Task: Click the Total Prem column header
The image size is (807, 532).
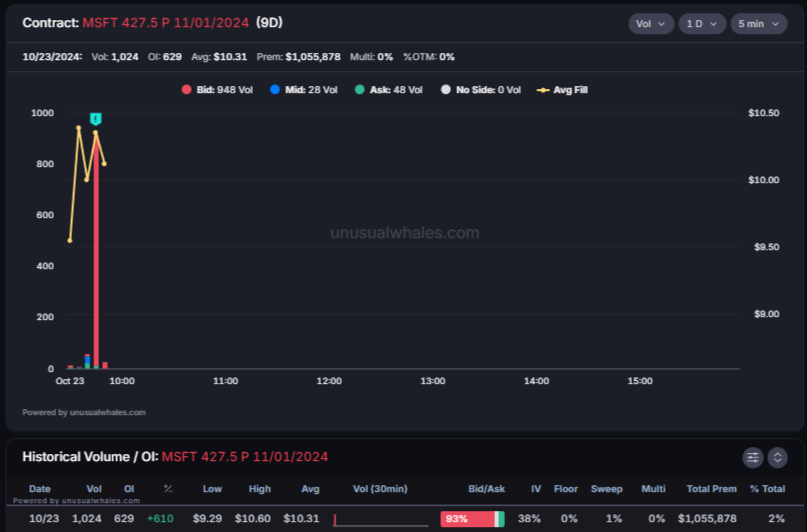Action: [711, 489]
